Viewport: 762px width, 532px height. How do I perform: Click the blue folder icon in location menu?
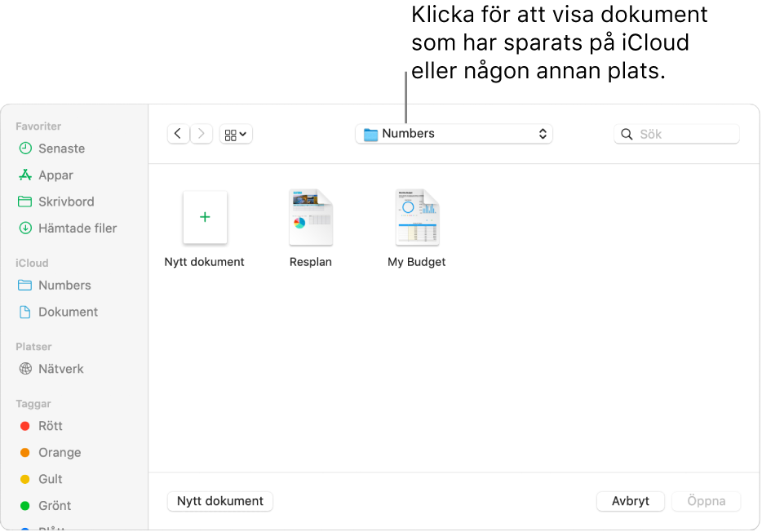point(370,135)
